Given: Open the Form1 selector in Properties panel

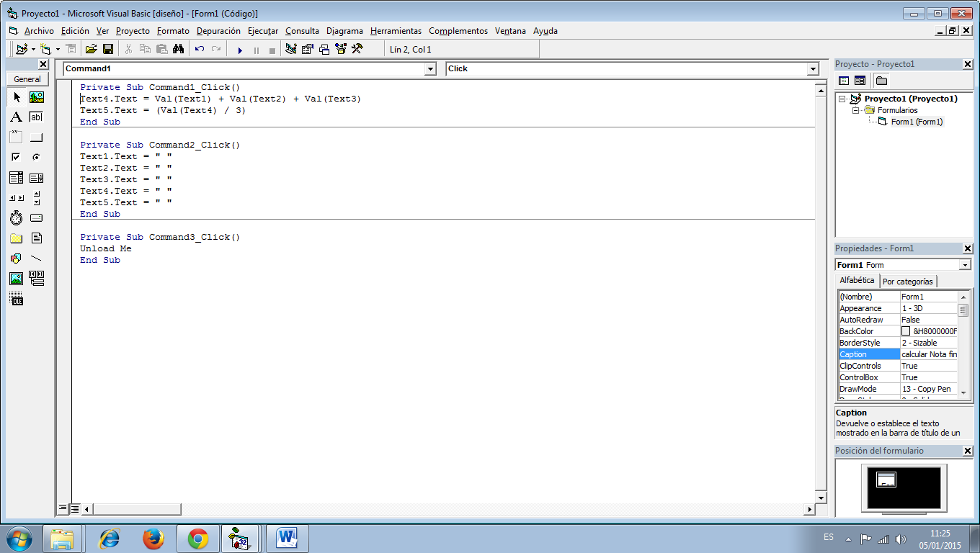Looking at the screenshot, I should pyautogui.click(x=966, y=264).
